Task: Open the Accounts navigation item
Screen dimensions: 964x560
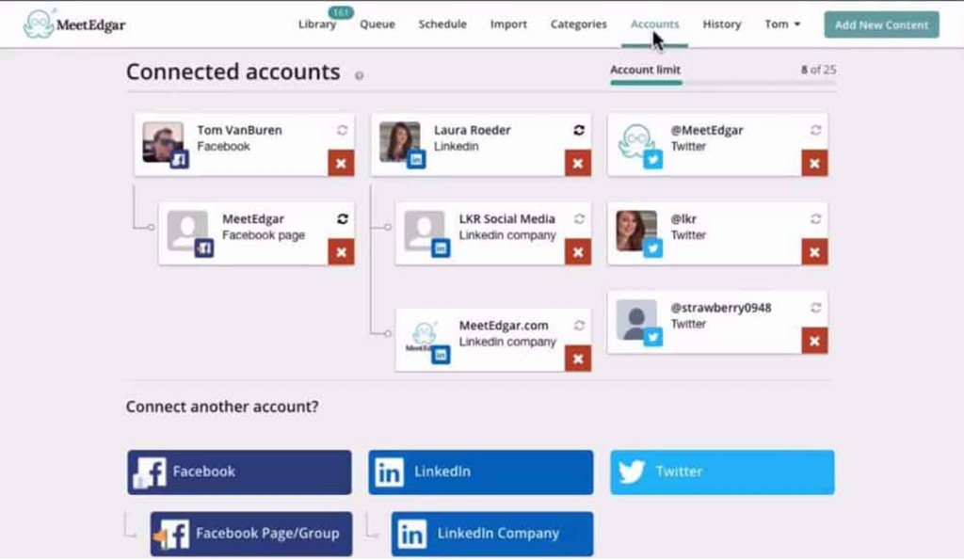Action: point(654,24)
